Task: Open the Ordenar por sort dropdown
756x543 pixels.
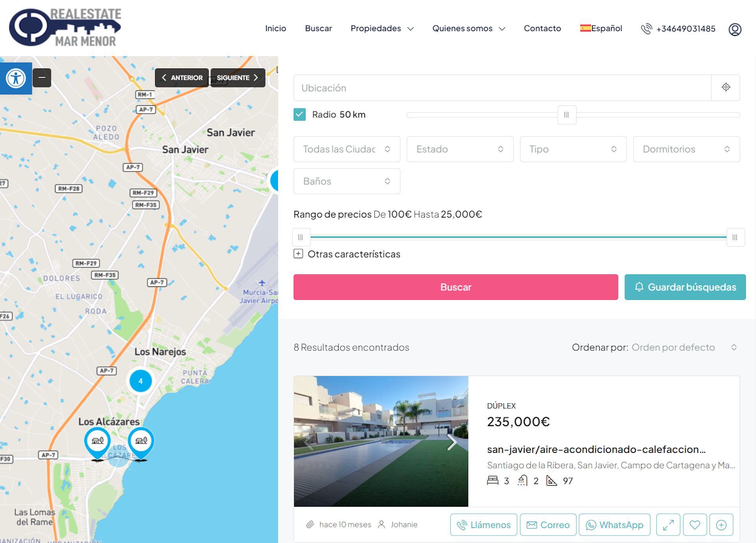Action: pos(684,347)
